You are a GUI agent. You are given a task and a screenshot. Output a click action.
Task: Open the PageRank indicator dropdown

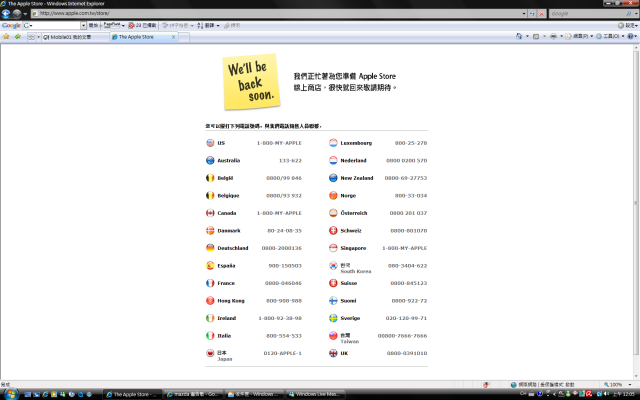[x=123, y=25]
